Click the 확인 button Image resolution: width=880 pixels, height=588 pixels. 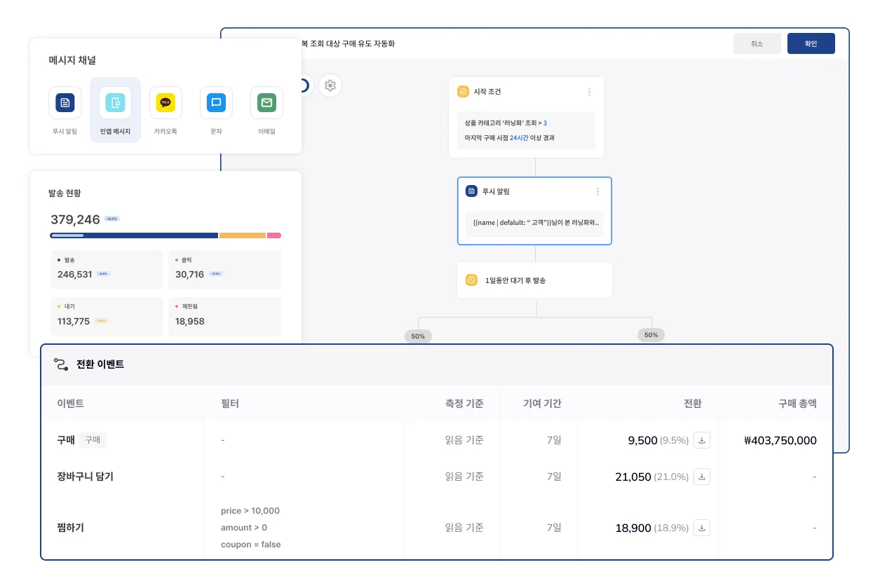pos(811,43)
